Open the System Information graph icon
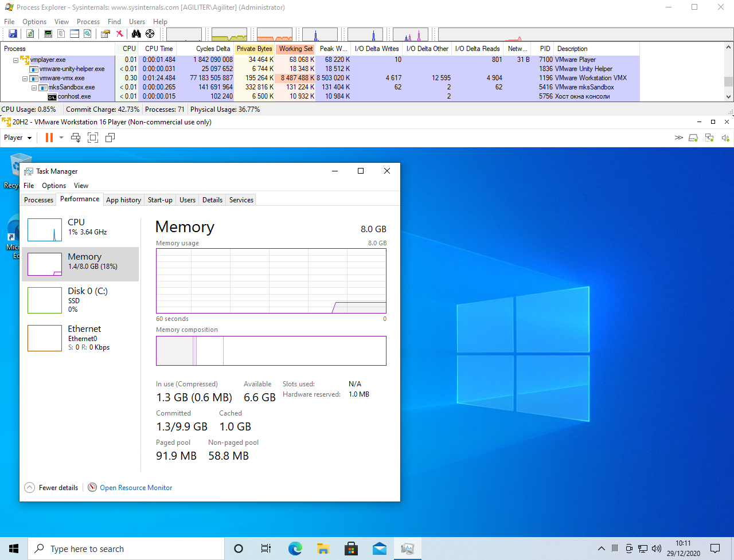This screenshot has width=734, height=560. 48,34
